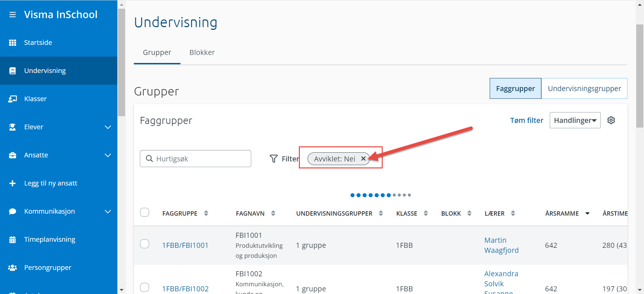Sort by Fagnavn column arrows

click(x=273, y=213)
